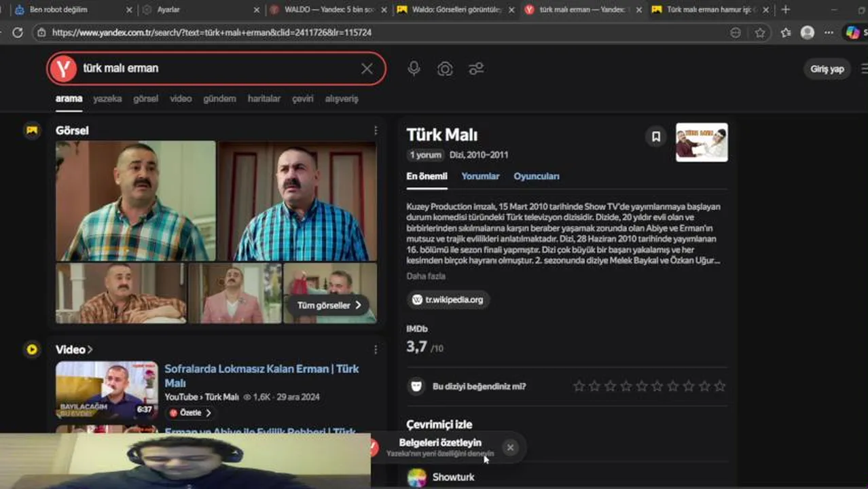Open the large right Erman image
The image size is (868, 489).
tap(297, 201)
